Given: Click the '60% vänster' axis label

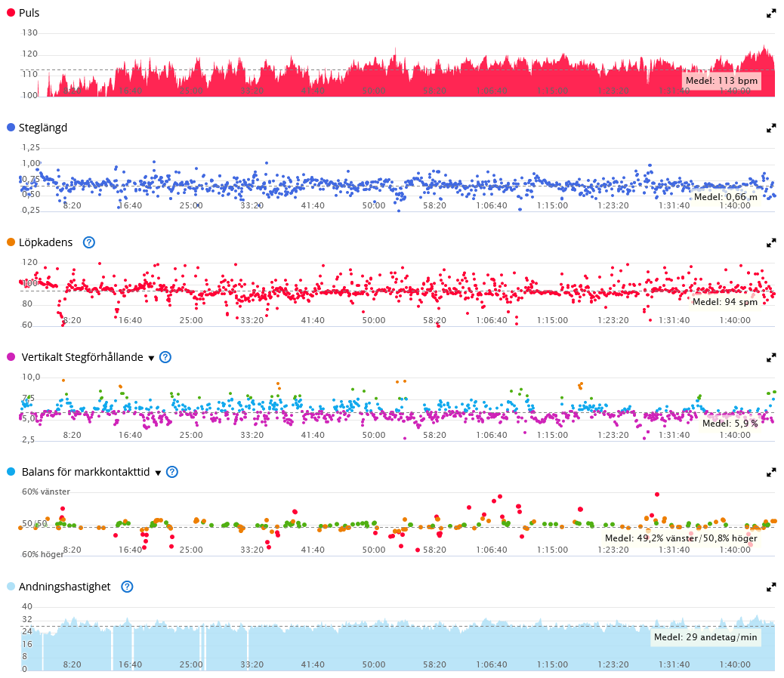Looking at the screenshot, I should (46, 492).
